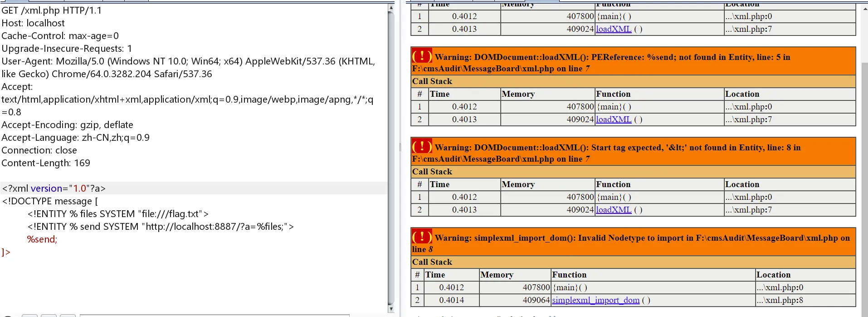Viewport: 868px width, 317px height.
Task: Click 'Accept-Language: zh-CN,zh;q=0.9' header
Action: click(x=76, y=138)
